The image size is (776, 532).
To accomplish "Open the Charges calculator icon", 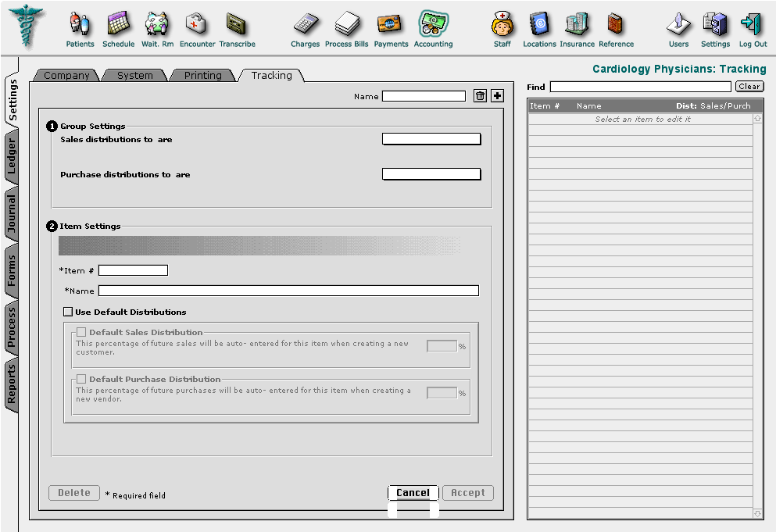I will pyautogui.click(x=306, y=25).
